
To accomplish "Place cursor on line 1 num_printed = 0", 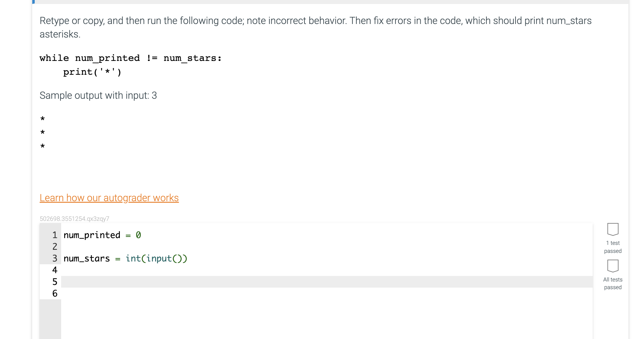I will click(x=102, y=235).
